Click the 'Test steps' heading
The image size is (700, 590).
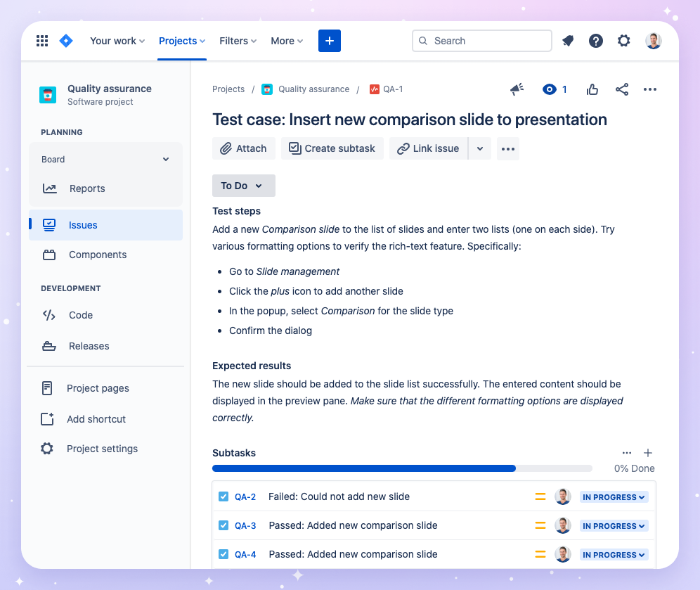click(x=236, y=211)
